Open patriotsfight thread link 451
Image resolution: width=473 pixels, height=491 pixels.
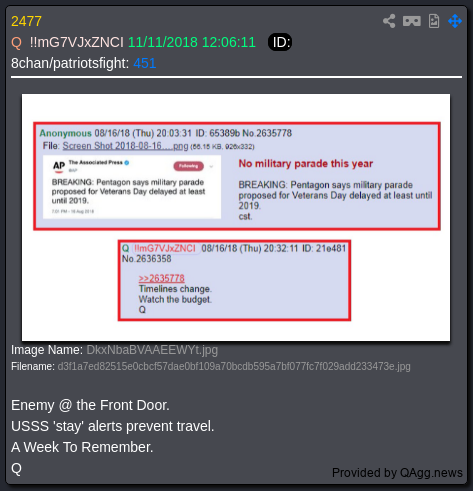(x=145, y=63)
